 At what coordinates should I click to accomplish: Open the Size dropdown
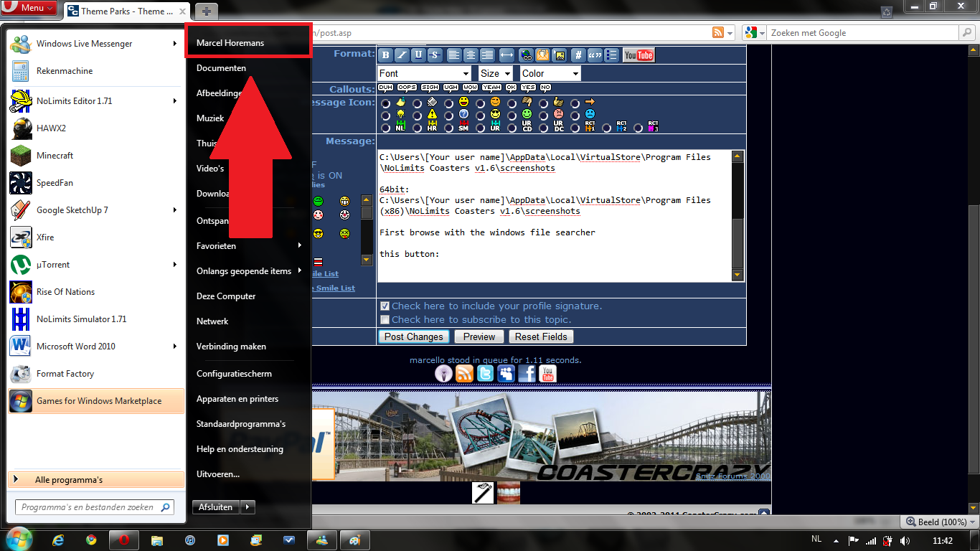click(495, 73)
